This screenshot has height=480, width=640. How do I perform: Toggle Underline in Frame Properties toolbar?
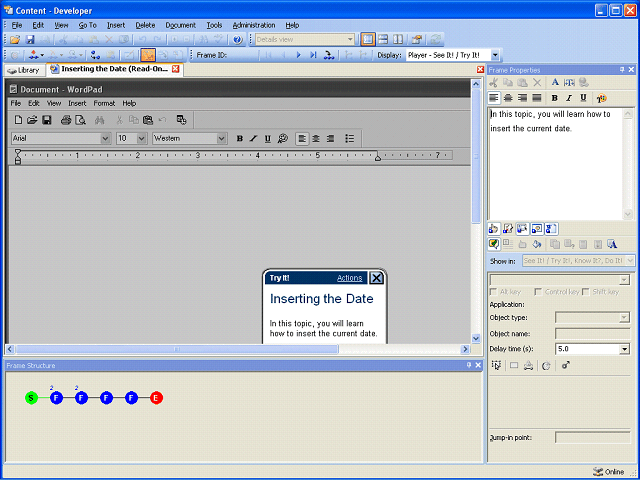point(583,98)
